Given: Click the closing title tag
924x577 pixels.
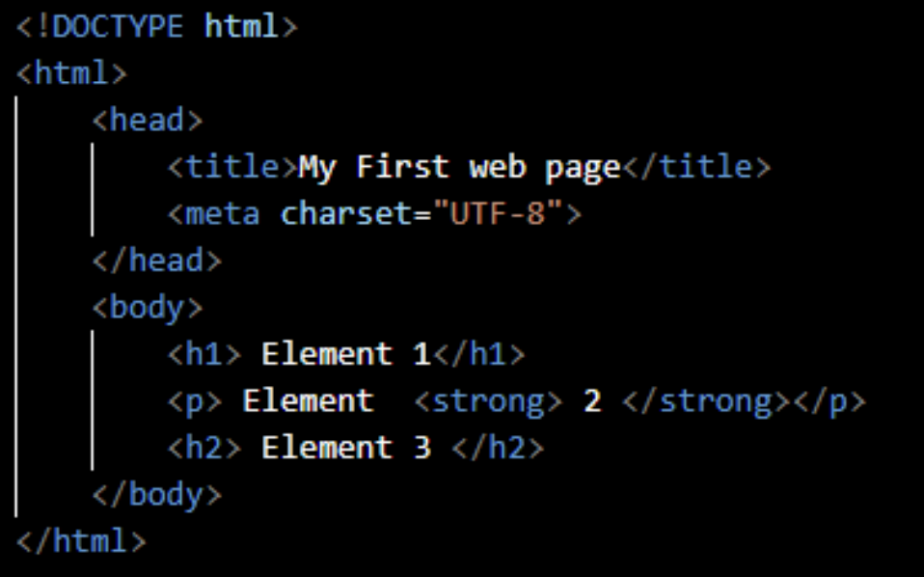Looking at the screenshot, I should pos(697,167).
